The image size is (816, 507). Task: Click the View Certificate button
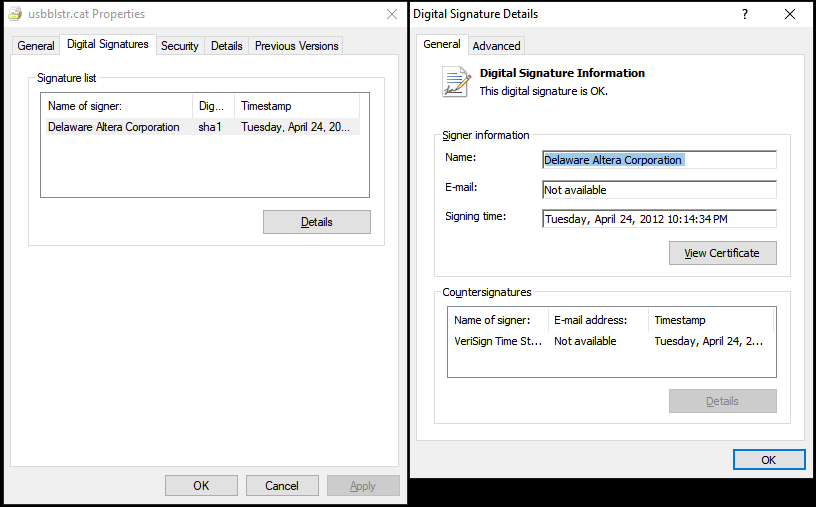[x=722, y=253]
